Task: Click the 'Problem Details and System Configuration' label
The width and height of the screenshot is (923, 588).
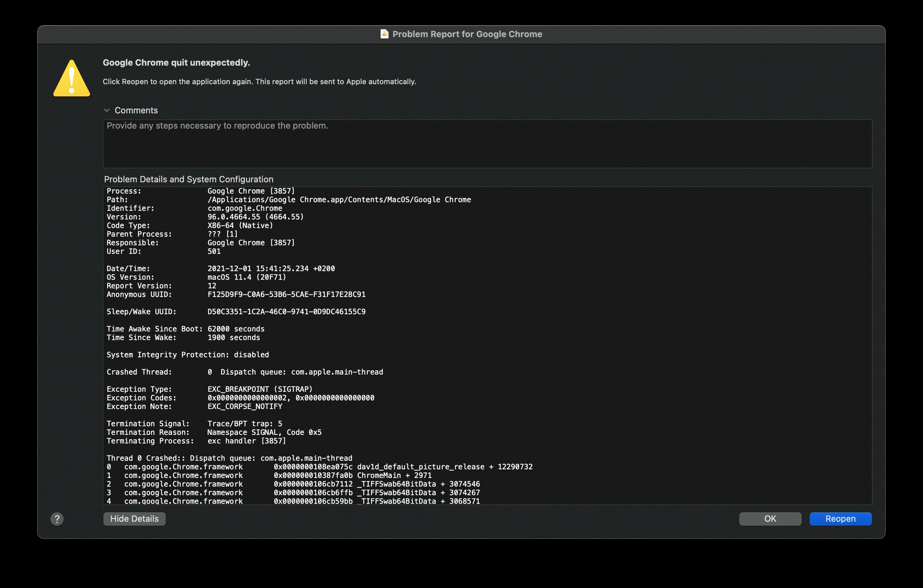Action: coord(189,179)
